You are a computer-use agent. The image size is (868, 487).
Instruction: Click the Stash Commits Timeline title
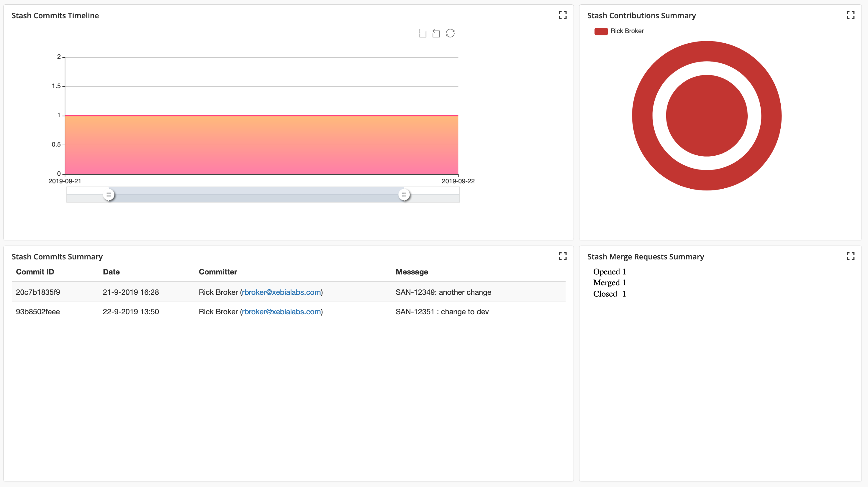(x=55, y=16)
